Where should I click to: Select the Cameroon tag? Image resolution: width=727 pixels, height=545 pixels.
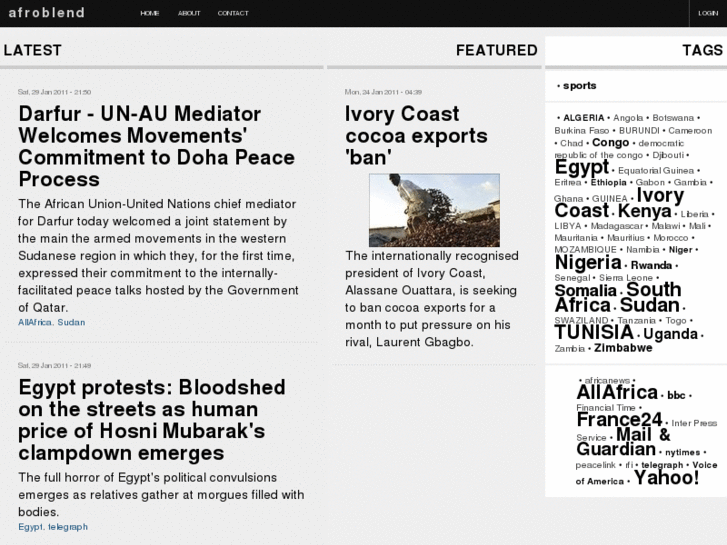(690, 131)
